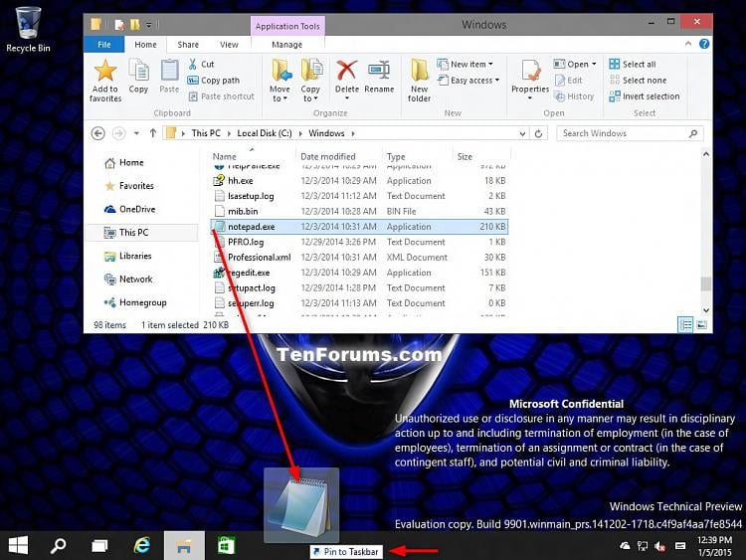Switch to the Manage ribbon tab
Image resolution: width=746 pixels, height=560 pixels.
coord(286,44)
